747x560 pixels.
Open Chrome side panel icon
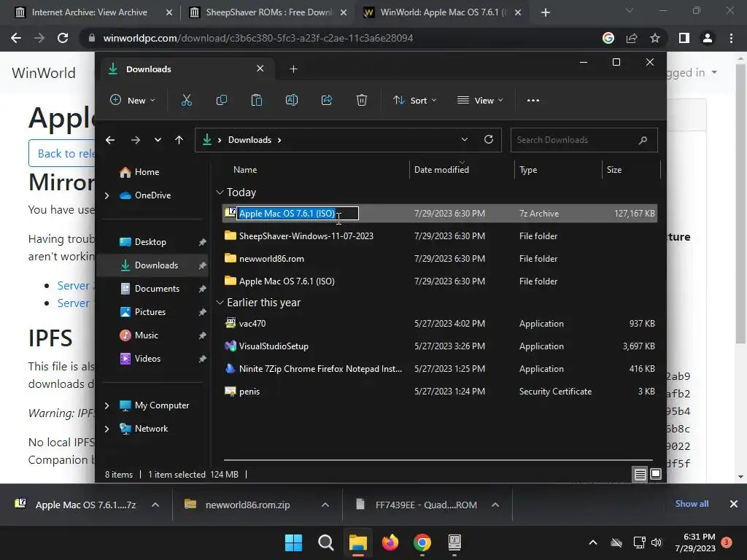click(x=684, y=38)
